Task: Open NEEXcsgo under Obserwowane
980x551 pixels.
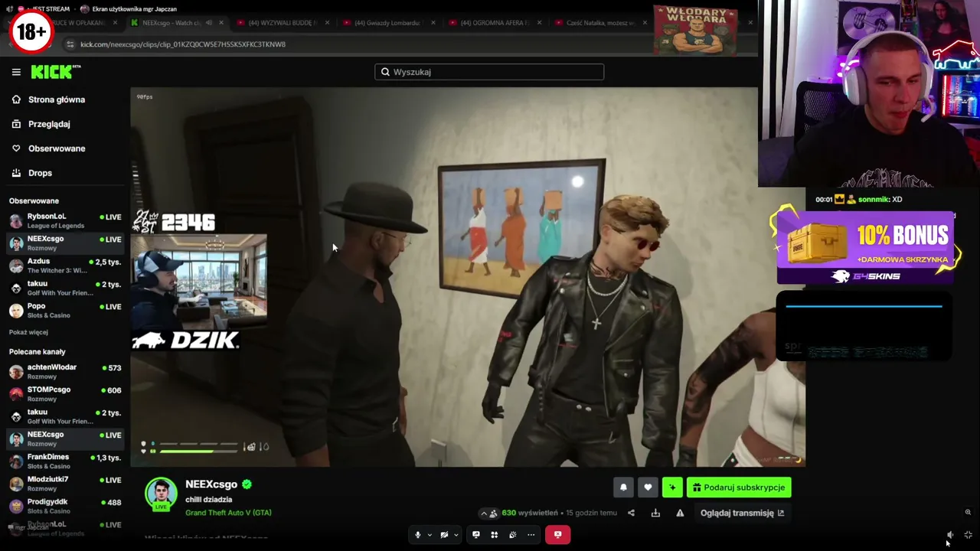Action: pos(65,243)
